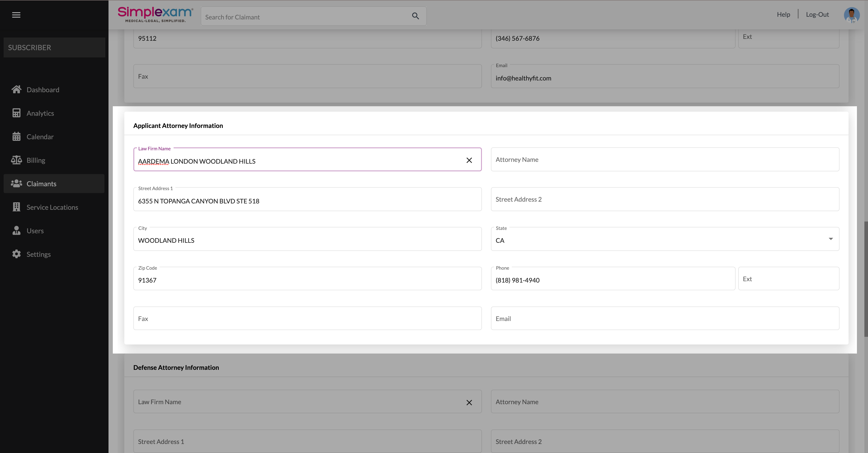Open the user profile avatar
868x453 pixels.
851,15
